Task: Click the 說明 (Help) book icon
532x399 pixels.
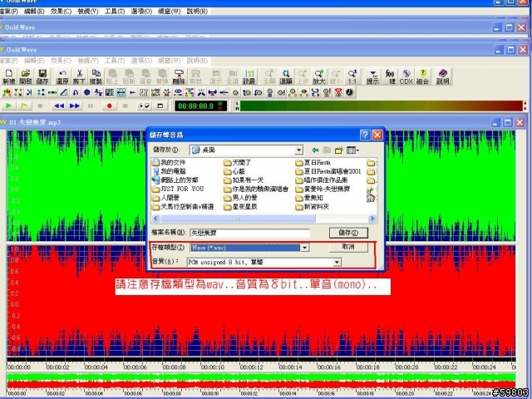Action: pyautogui.click(x=443, y=76)
